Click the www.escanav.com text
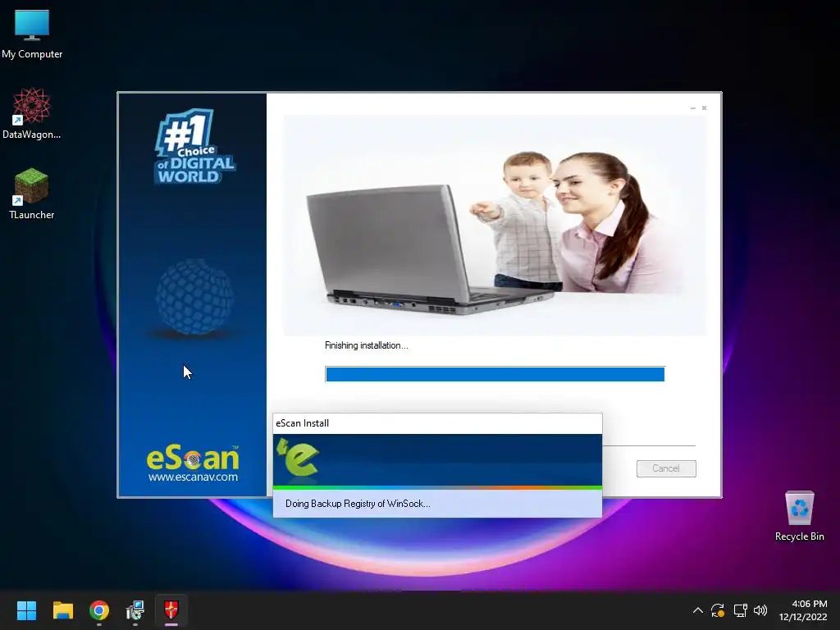The image size is (840, 630). [x=193, y=477]
